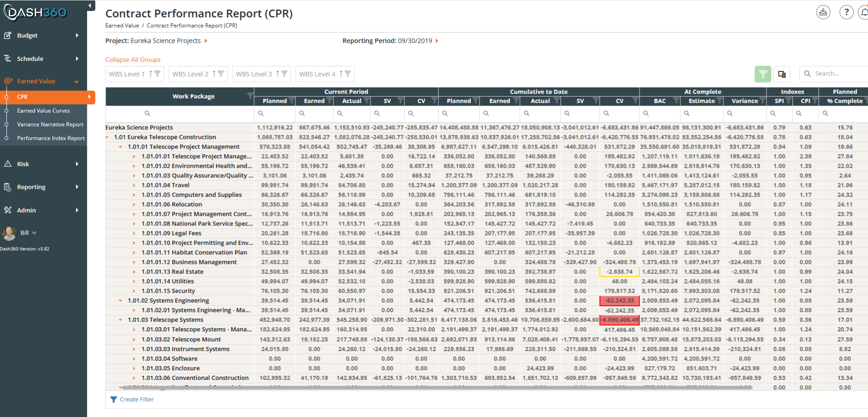Viewport: 868px width, 417px height.
Task: Click the green filter toggle button
Action: coord(763,74)
